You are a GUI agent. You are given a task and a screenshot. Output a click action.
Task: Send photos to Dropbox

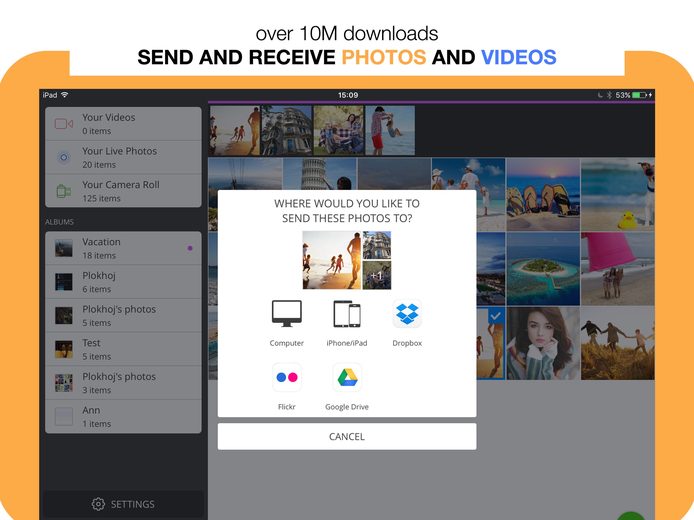click(x=407, y=313)
